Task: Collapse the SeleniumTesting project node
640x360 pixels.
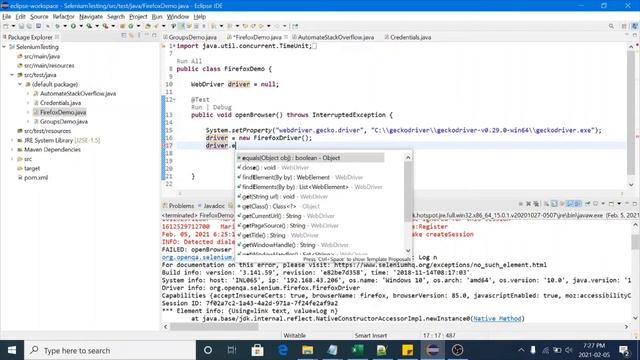Action: (4, 47)
